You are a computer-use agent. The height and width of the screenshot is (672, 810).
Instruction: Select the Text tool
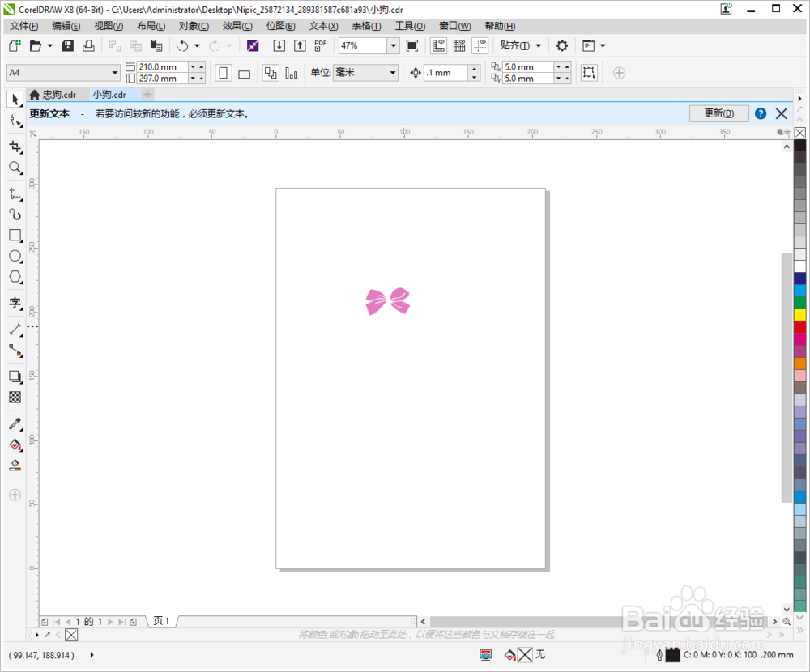coord(15,303)
